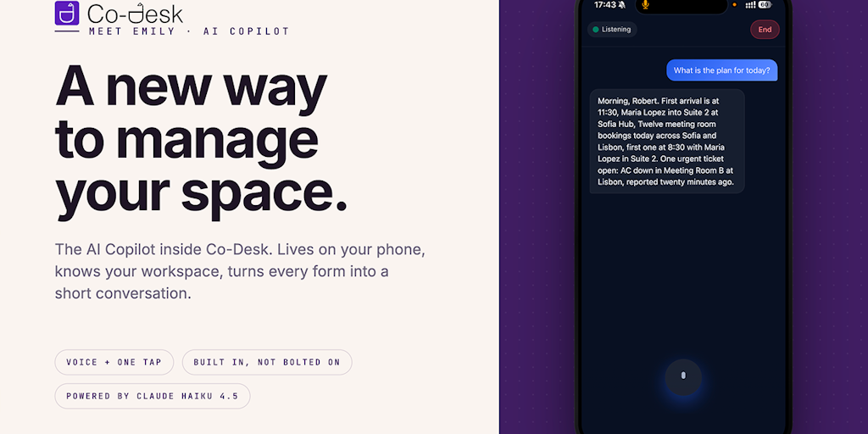Click the BUILT IN, NOT BOLTED ON pill
The image size is (868, 434).
tap(267, 362)
